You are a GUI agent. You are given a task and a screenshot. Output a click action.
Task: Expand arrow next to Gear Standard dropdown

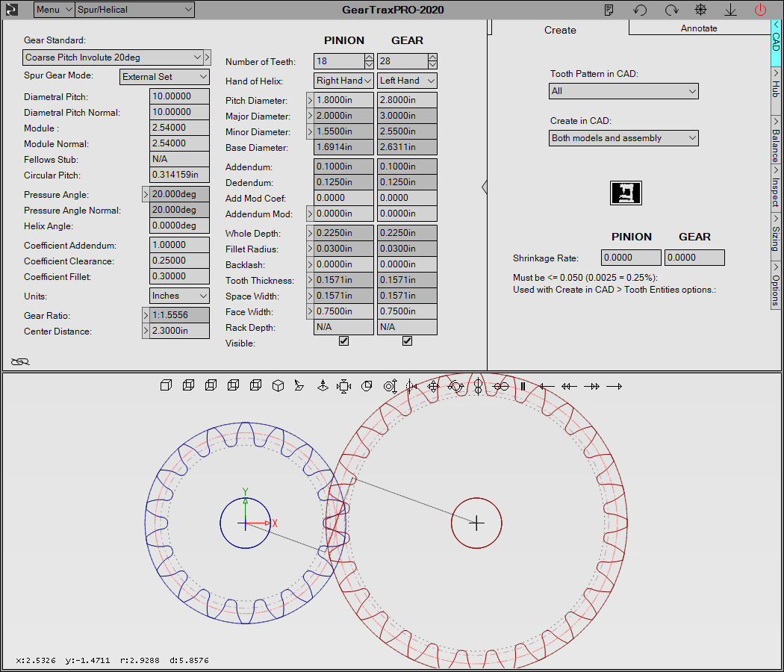(x=207, y=57)
